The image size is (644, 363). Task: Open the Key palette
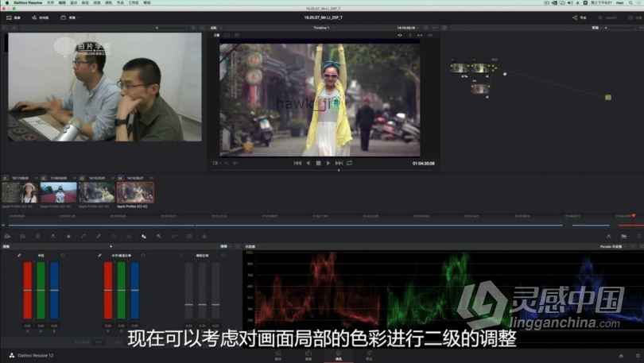click(159, 236)
